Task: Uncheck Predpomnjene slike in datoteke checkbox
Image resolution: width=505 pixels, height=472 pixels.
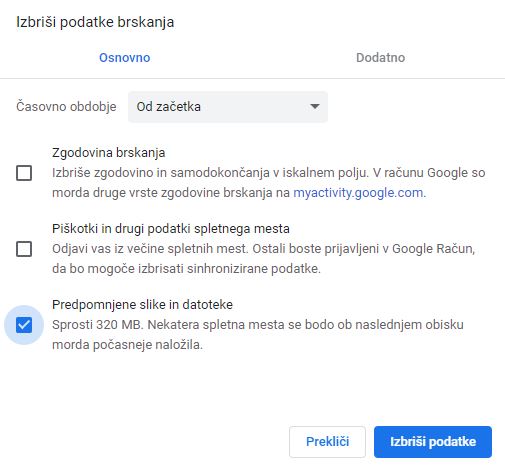Action: [x=24, y=325]
